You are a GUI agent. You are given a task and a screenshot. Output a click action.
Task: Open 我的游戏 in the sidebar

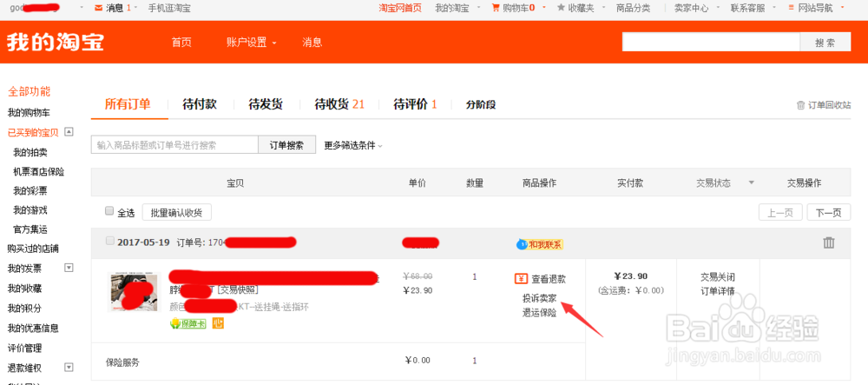pyautogui.click(x=30, y=210)
